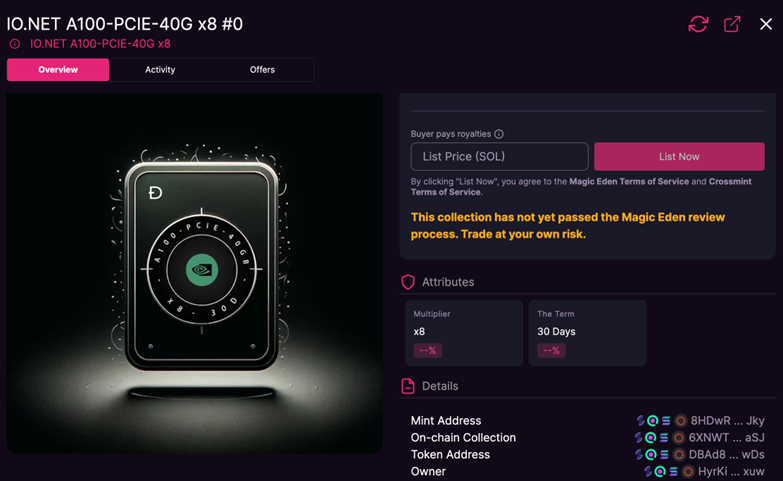This screenshot has height=481, width=783.
Task: Select The Term 30 Days attribute card
Action: click(587, 332)
